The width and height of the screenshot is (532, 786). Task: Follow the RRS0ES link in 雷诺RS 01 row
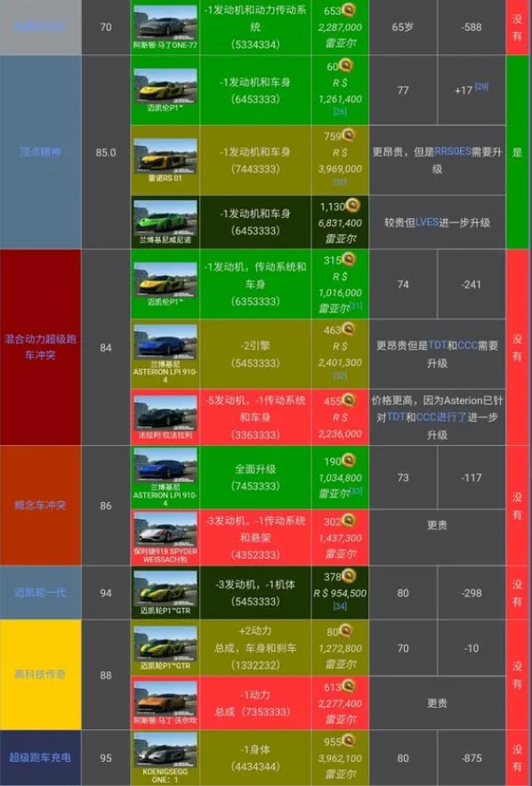pyautogui.click(x=453, y=151)
